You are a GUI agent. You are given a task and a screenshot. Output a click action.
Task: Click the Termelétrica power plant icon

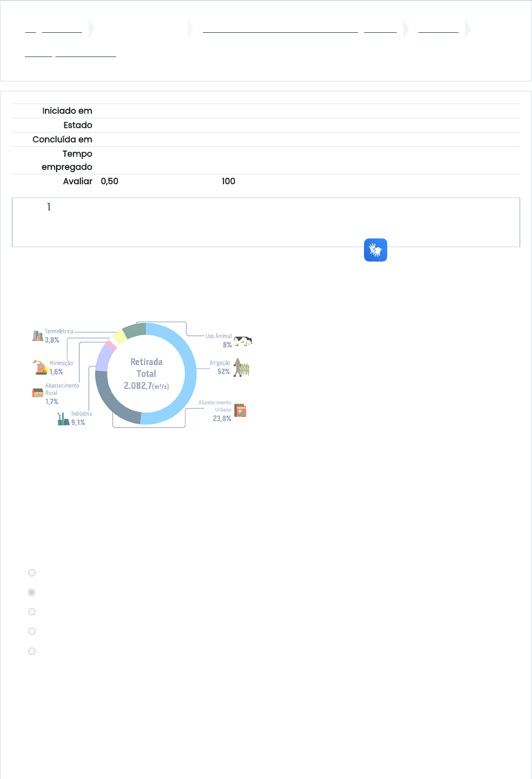[38, 336]
